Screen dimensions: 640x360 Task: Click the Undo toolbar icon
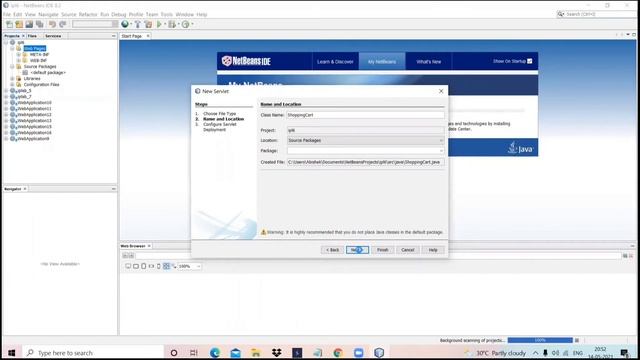point(52,24)
